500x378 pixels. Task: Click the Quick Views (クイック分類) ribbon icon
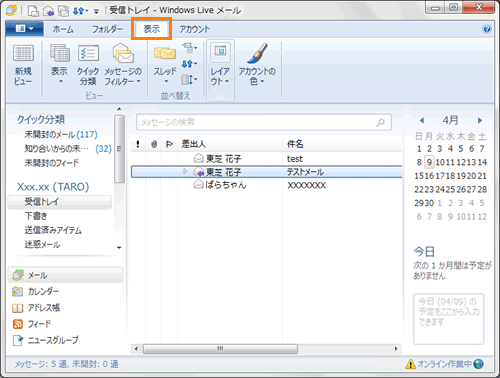(x=88, y=65)
